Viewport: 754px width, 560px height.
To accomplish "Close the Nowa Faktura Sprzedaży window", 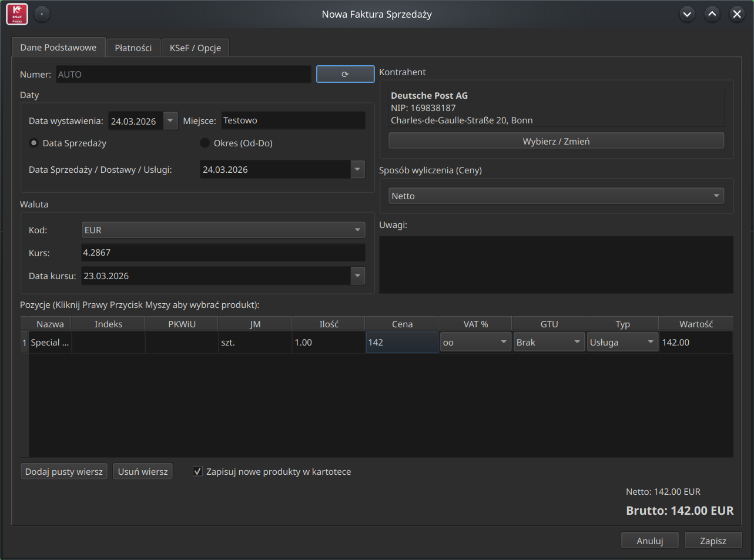I will [736, 14].
